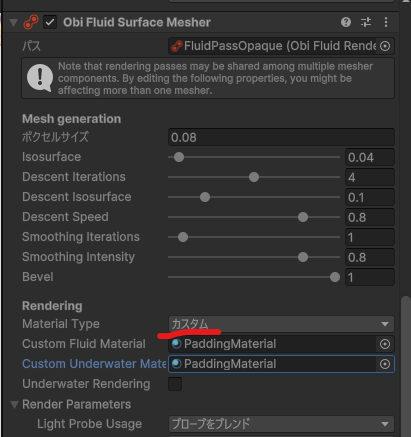Click the voxel size 0.08 input field

[x=281, y=137]
